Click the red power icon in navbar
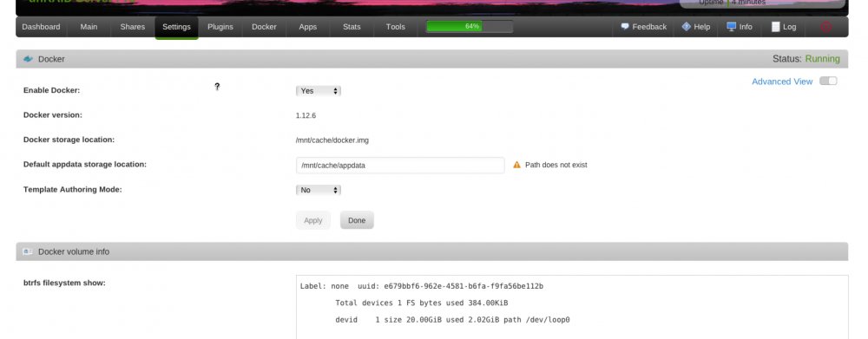868x339 pixels. (x=825, y=27)
